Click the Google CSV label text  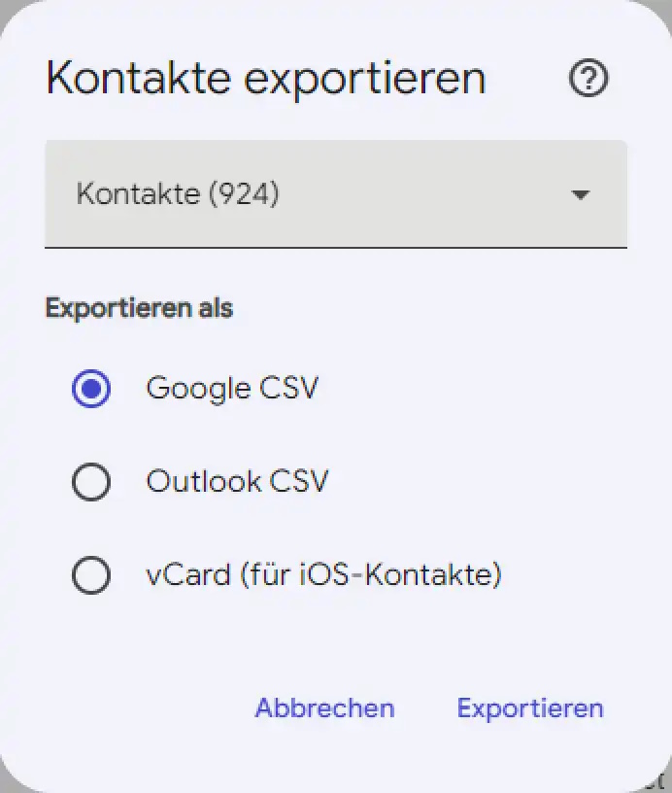click(x=232, y=389)
